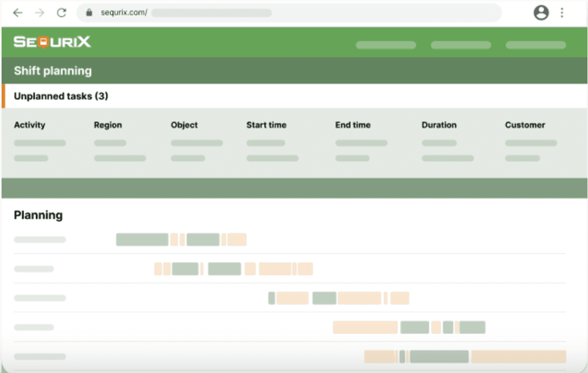The width and height of the screenshot is (588, 373).
Task: Click the padlock icon in address bar
Action: coord(89,12)
